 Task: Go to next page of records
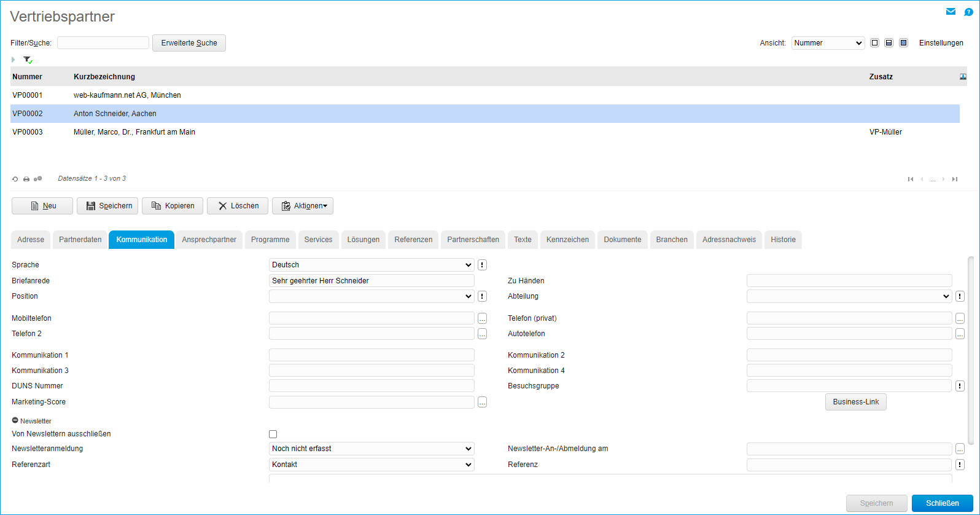pos(944,179)
